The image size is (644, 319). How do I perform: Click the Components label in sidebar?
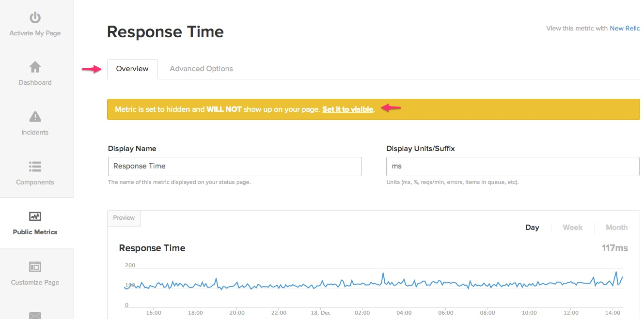(35, 182)
